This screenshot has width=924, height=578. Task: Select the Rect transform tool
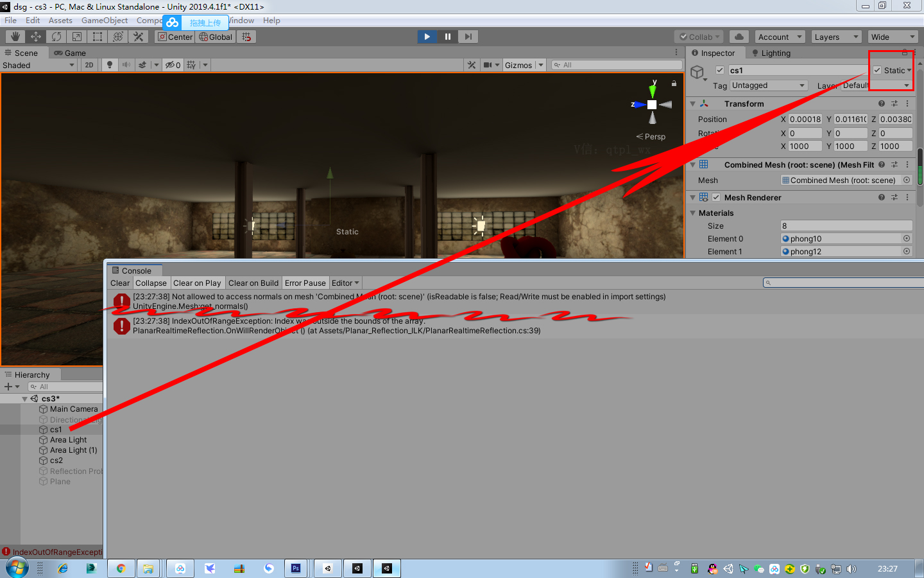(97, 37)
